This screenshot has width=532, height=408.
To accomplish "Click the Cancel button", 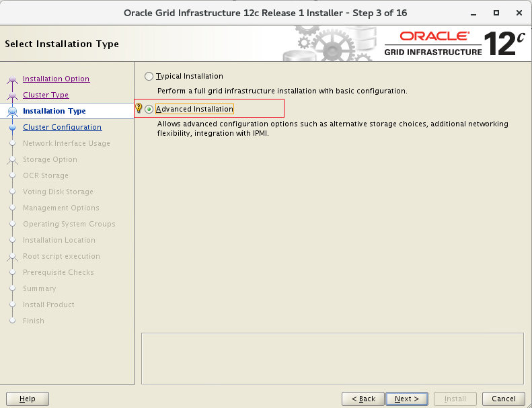I will coord(504,399).
